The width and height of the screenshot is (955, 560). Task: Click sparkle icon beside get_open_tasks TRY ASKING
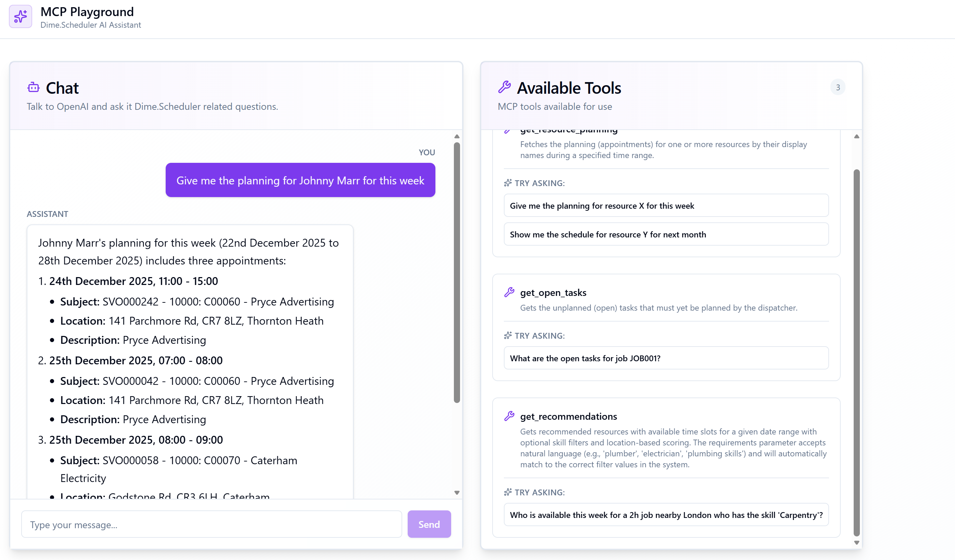click(508, 336)
